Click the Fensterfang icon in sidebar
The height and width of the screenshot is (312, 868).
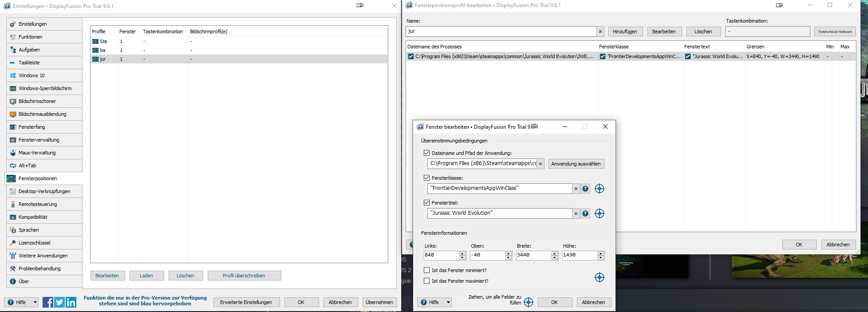13,127
